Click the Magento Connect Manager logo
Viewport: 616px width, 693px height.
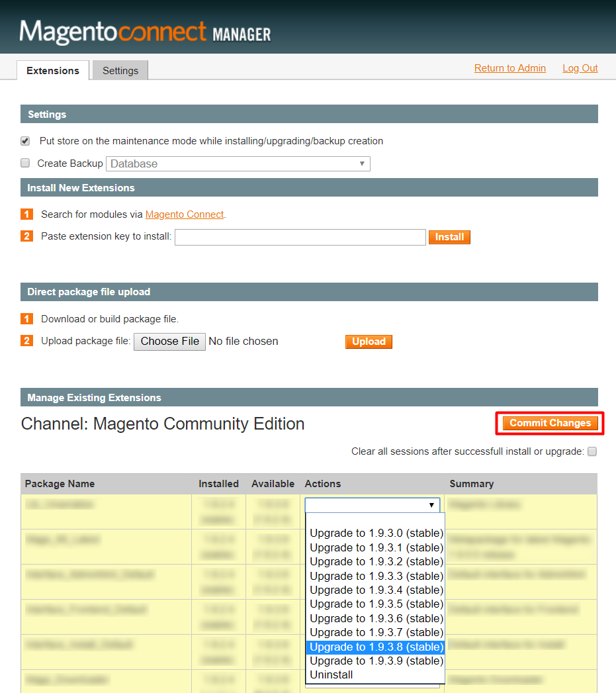[x=145, y=32]
